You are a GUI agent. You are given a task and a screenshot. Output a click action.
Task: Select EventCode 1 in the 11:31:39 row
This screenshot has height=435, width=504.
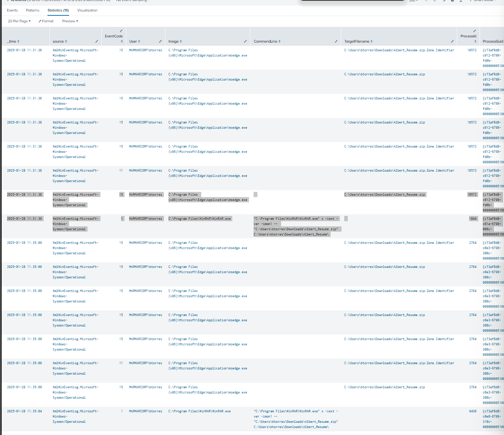coord(122,219)
